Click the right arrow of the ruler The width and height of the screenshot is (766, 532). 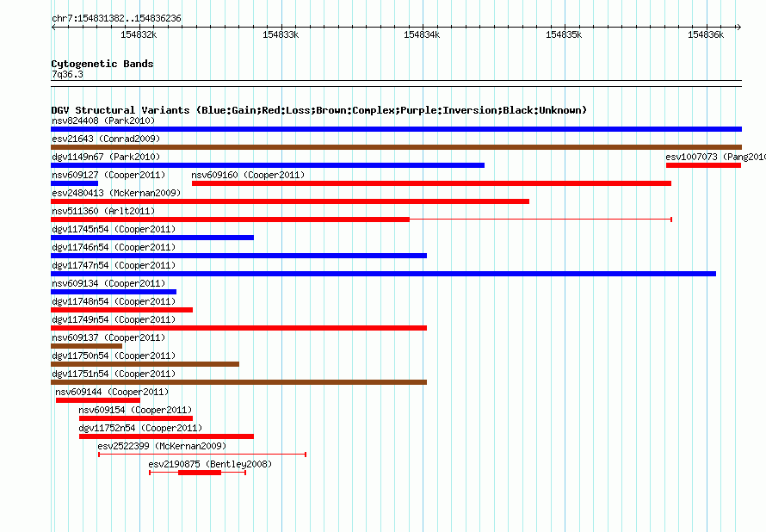click(x=738, y=28)
